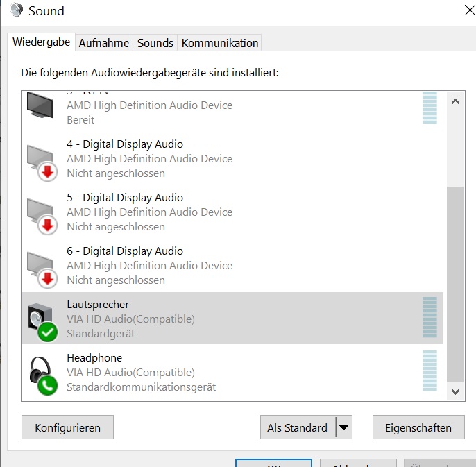Select the 'Lautsprecher' device name

pyautogui.click(x=98, y=304)
